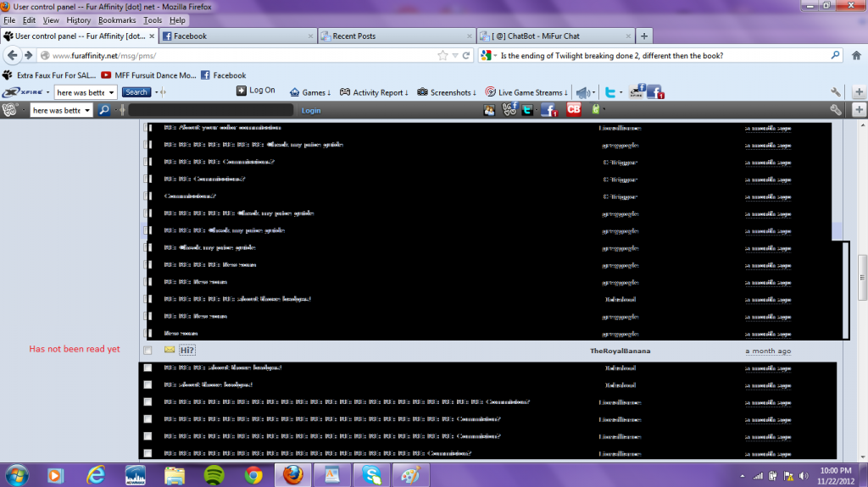Click the red CB icon on dark toolbar
The image size is (868, 487).
click(574, 109)
